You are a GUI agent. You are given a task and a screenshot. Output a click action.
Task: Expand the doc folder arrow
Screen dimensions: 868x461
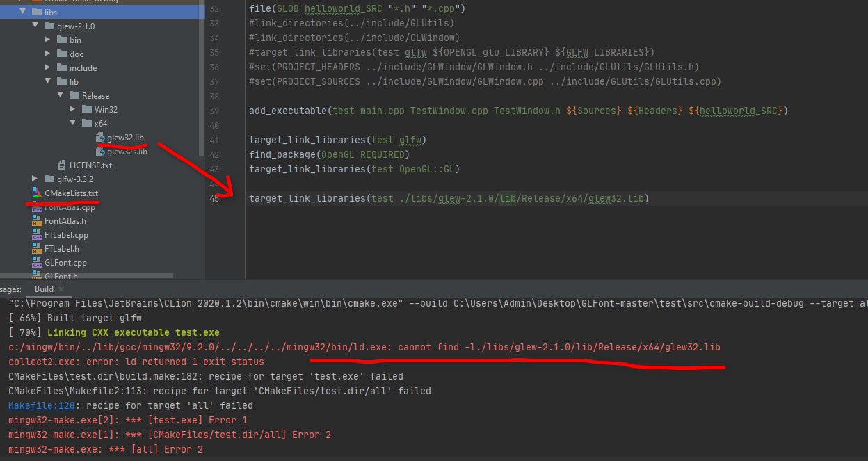click(x=47, y=54)
